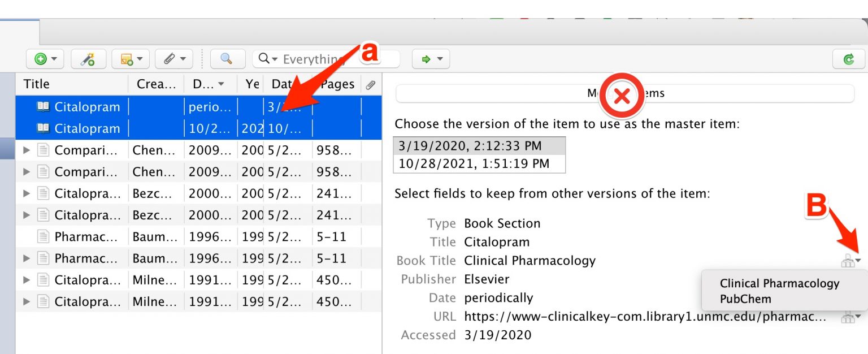Click the attachment paperclip column header
This screenshot has width=868, height=354.
click(371, 84)
